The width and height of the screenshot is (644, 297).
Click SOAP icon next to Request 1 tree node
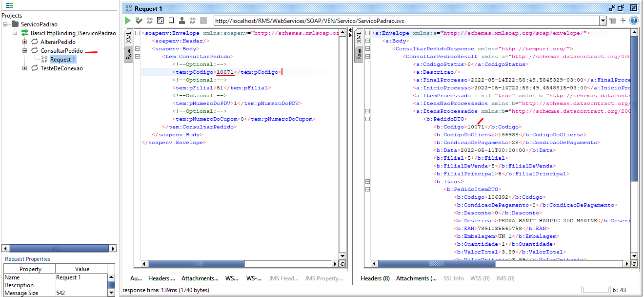click(44, 59)
